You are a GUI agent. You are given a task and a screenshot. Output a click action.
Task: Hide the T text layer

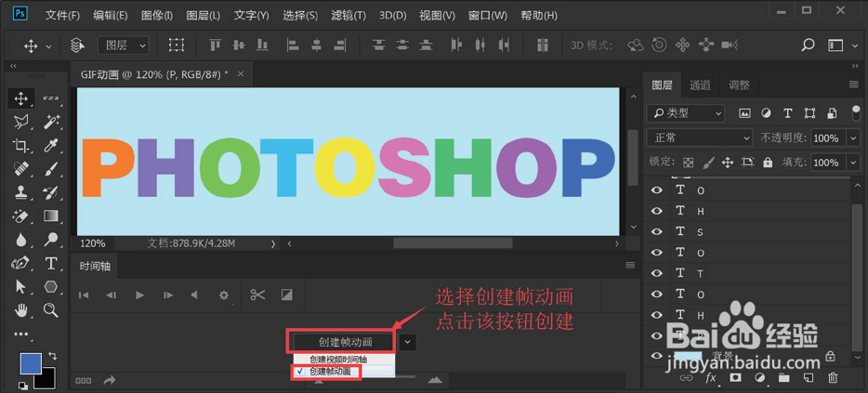coord(657,273)
